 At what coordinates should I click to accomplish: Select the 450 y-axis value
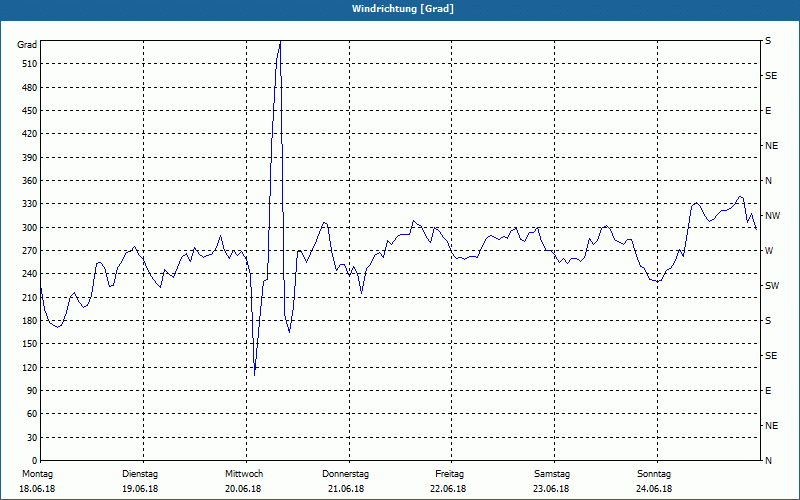tap(30, 111)
